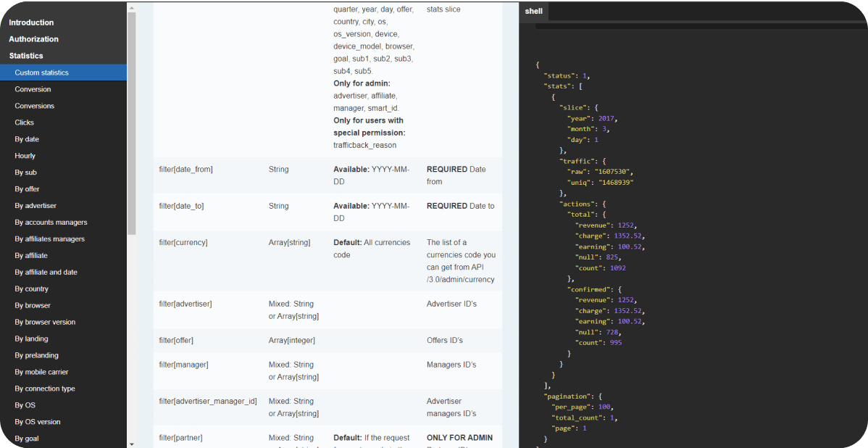Viewport: 868px width, 448px height.
Task: Open the By date statistics
Action: 27,139
